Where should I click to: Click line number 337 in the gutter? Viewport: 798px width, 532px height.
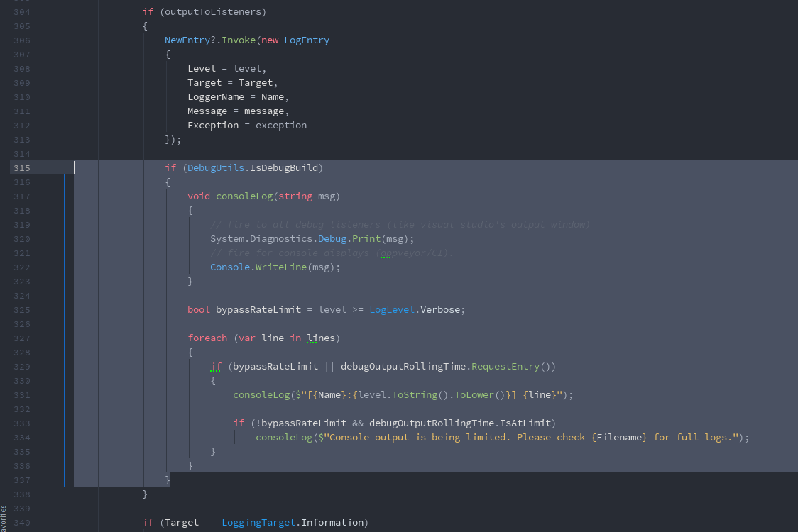(22, 480)
